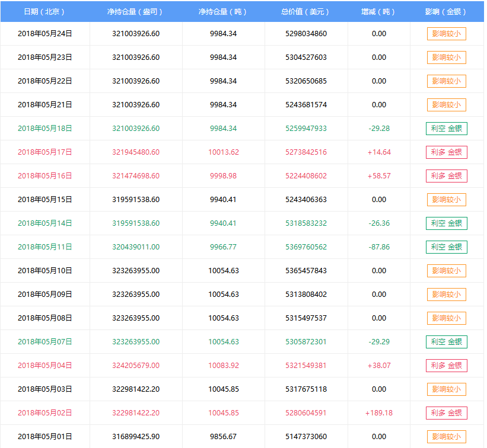This screenshot has height=448, width=487.
Task: Click 利空 金银 badge for 2018年05月18日
Action: [446, 129]
